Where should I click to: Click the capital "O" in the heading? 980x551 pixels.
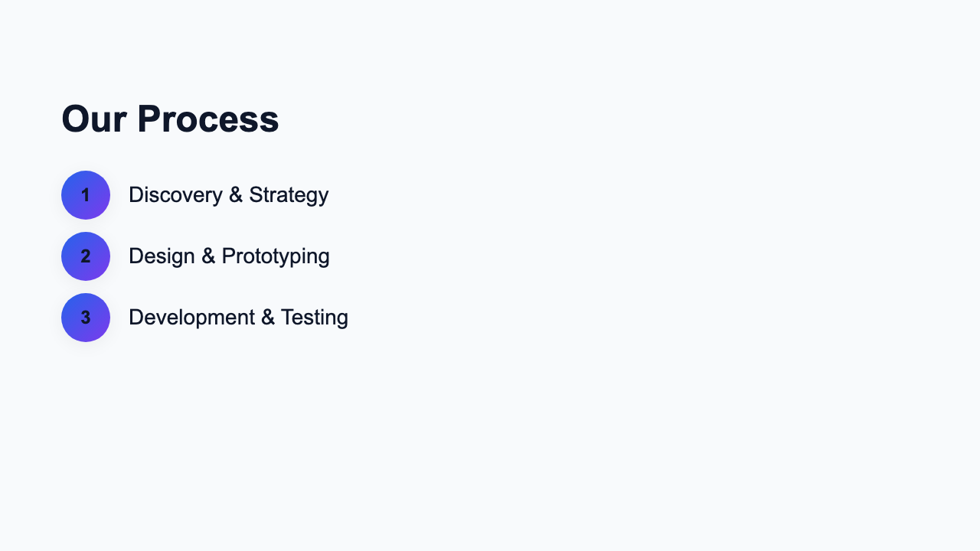76,119
